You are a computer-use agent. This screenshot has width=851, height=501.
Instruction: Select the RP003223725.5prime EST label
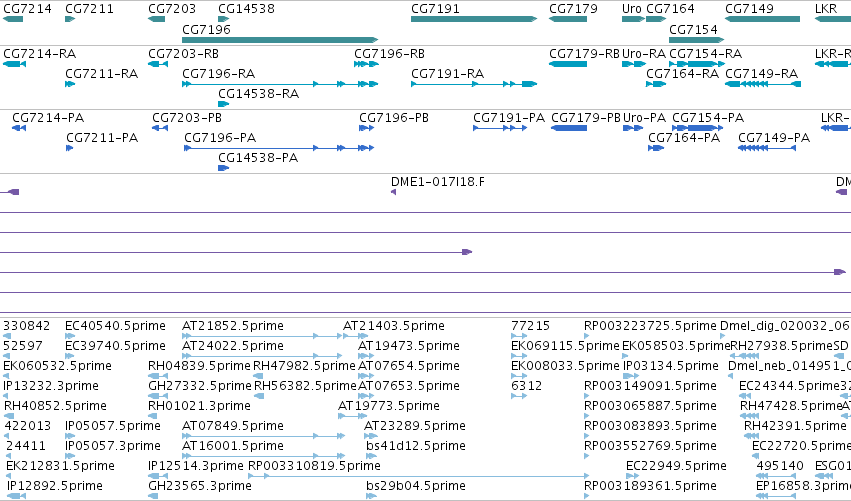click(x=650, y=326)
